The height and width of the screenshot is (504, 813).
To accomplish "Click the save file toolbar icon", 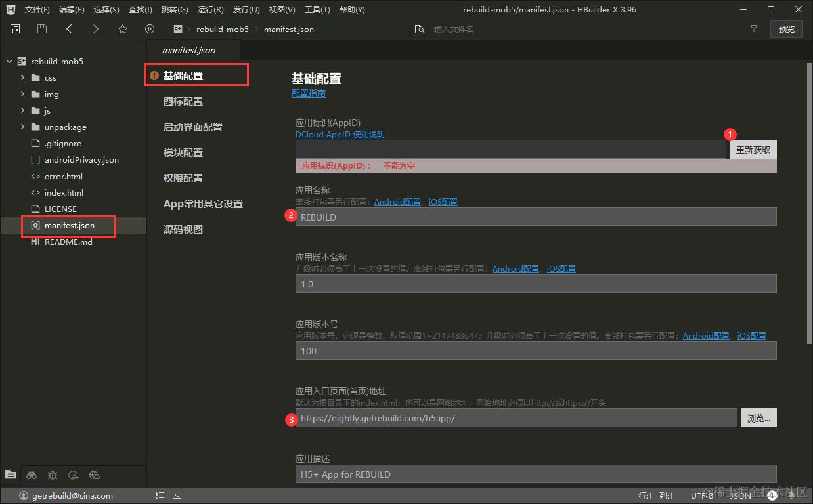I will point(41,29).
